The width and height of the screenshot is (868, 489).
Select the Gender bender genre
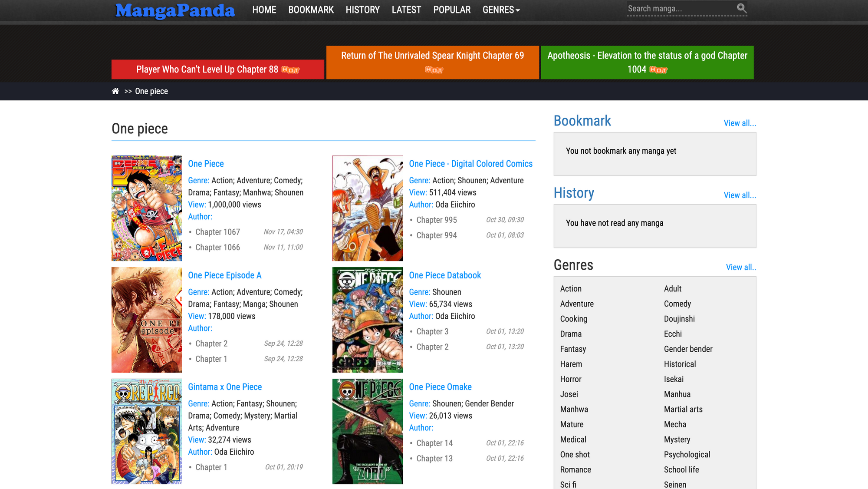(688, 349)
